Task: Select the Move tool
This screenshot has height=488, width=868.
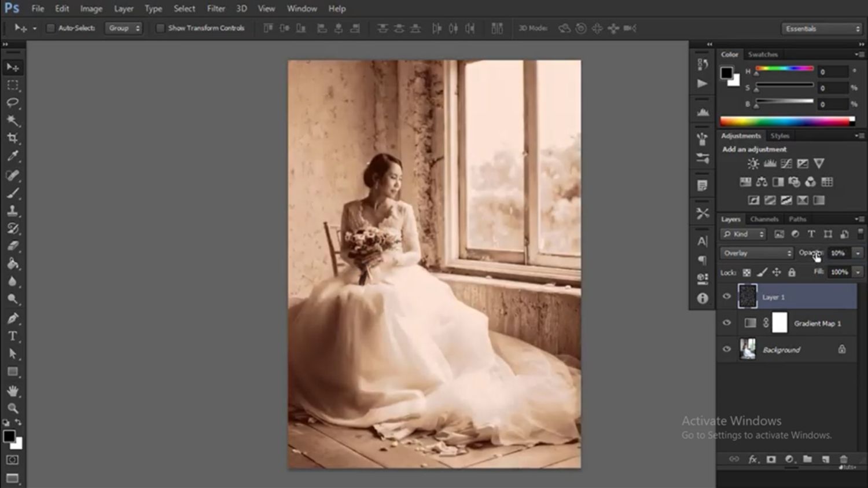Action: [x=13, y=68]
